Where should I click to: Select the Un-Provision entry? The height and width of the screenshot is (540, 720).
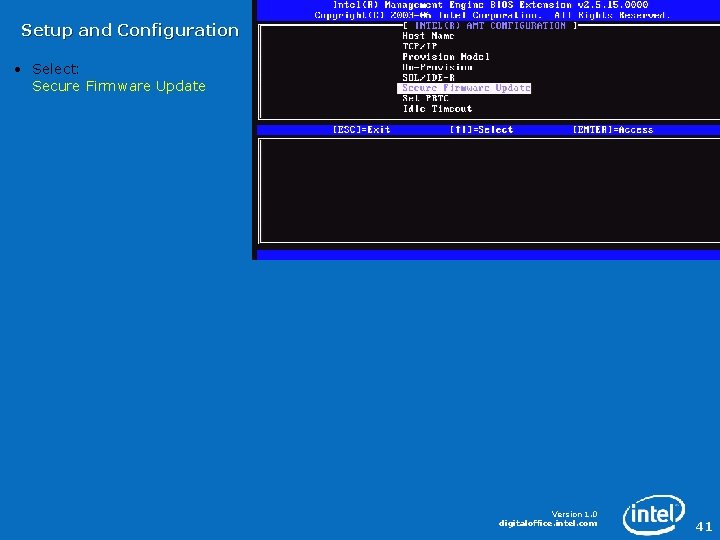437,67
